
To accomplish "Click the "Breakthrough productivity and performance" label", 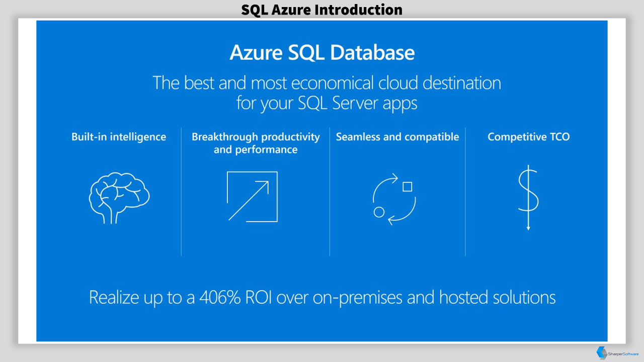I will [256, 143].
